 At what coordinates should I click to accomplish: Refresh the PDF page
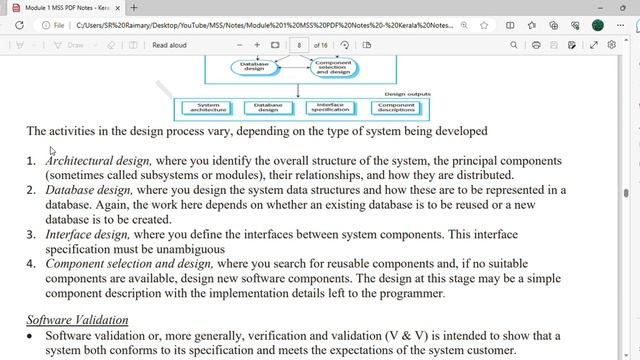pos(19,25)
